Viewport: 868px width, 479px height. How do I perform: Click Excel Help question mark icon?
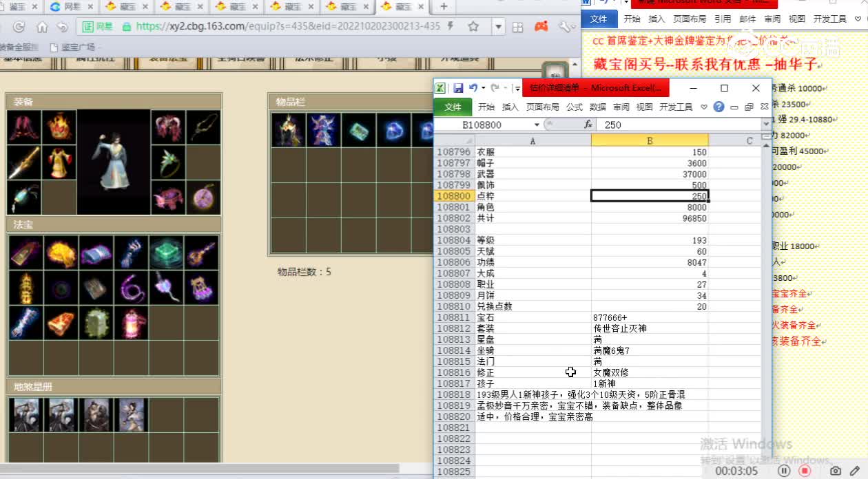point(719,107)
